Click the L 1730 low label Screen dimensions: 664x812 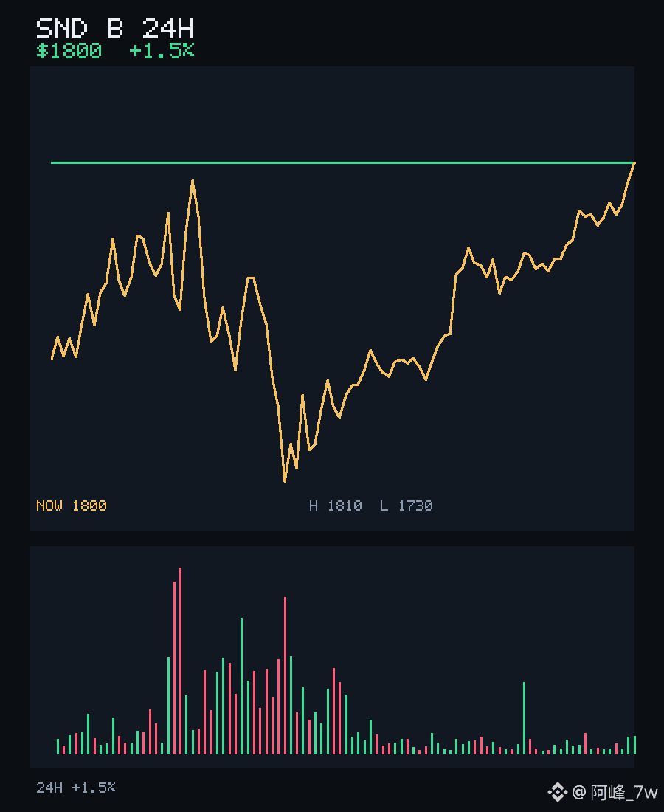pyautogui.click(x=407, y=506)
